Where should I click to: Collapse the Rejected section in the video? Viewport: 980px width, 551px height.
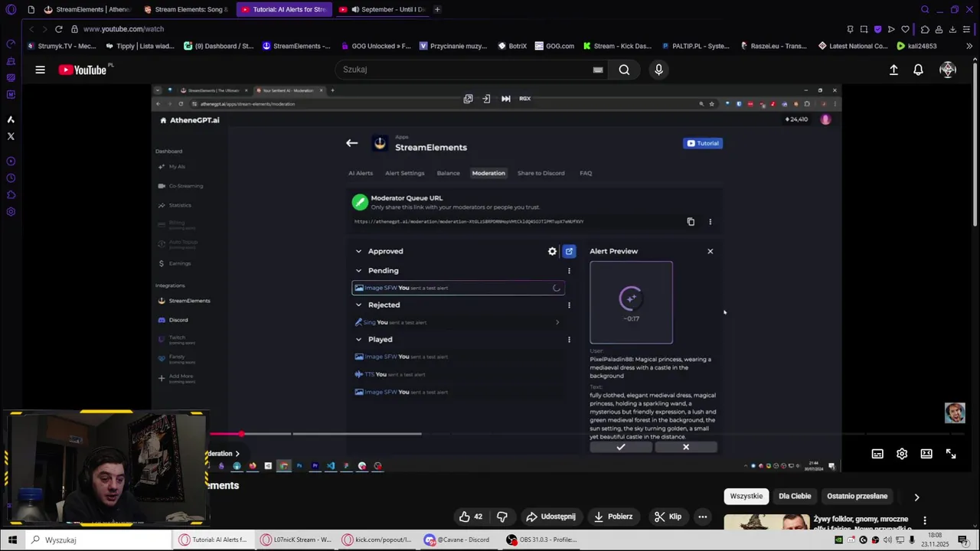pyautogui.click(x=358, y=305)
